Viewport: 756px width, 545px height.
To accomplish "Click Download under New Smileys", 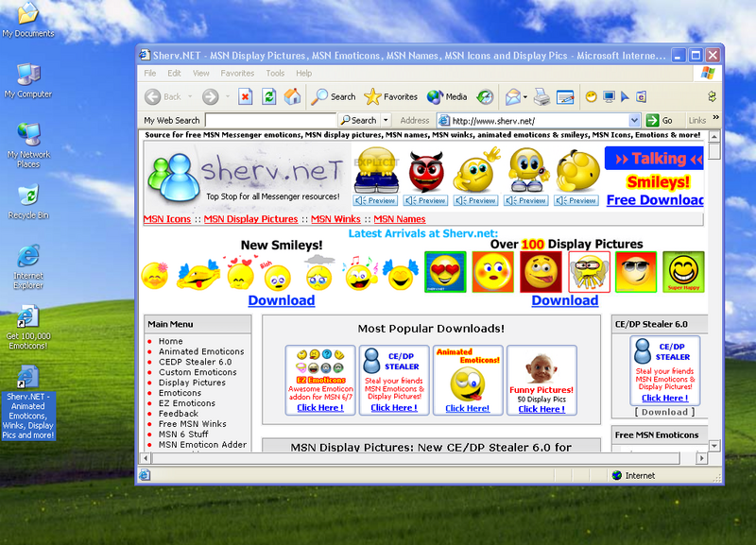I will [282, 300].
